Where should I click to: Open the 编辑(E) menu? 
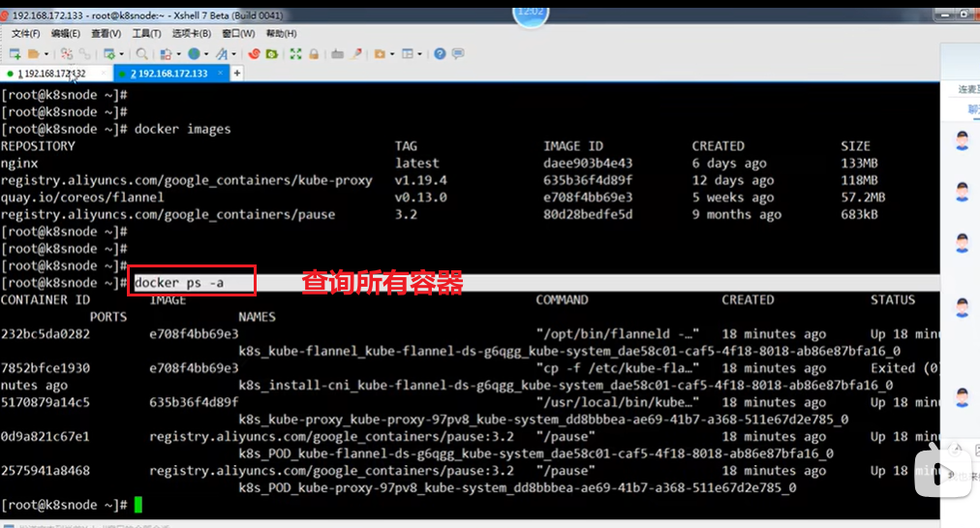pyautogui.click(x=66, y=33)
